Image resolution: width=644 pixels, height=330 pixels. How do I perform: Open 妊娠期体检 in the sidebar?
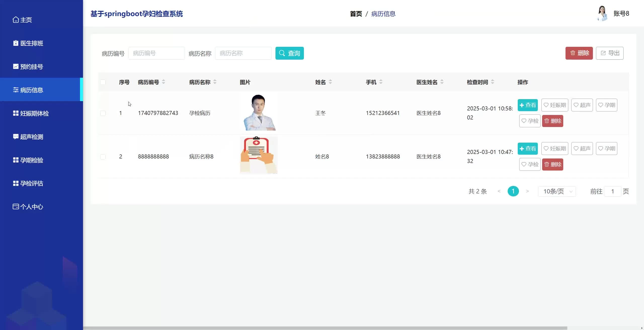[34, 113]
